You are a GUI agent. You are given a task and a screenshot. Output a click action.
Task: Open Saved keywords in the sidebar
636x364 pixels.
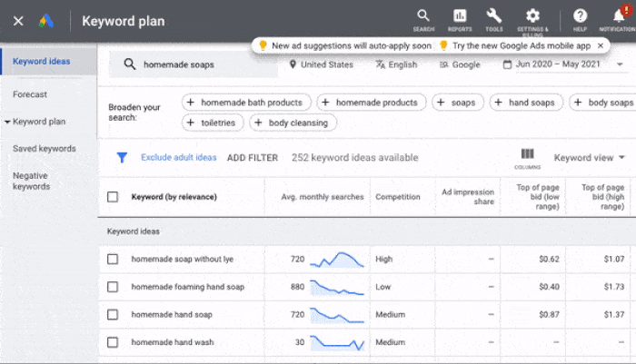click(44, 148)
